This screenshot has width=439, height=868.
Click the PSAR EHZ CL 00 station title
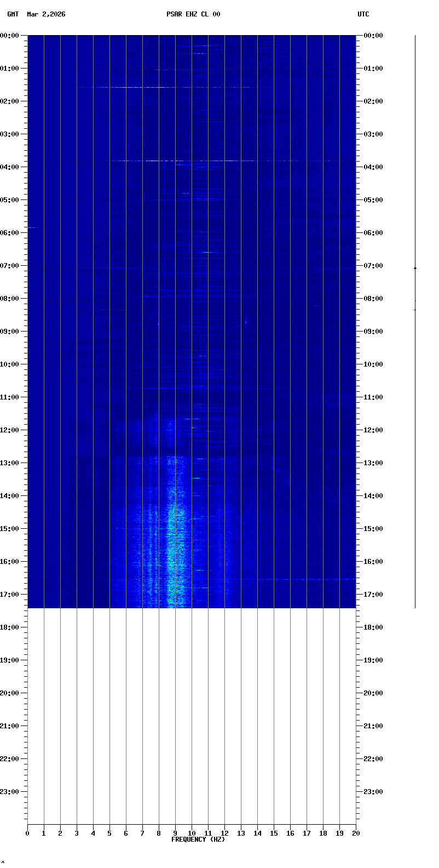[x=193, y=14]
